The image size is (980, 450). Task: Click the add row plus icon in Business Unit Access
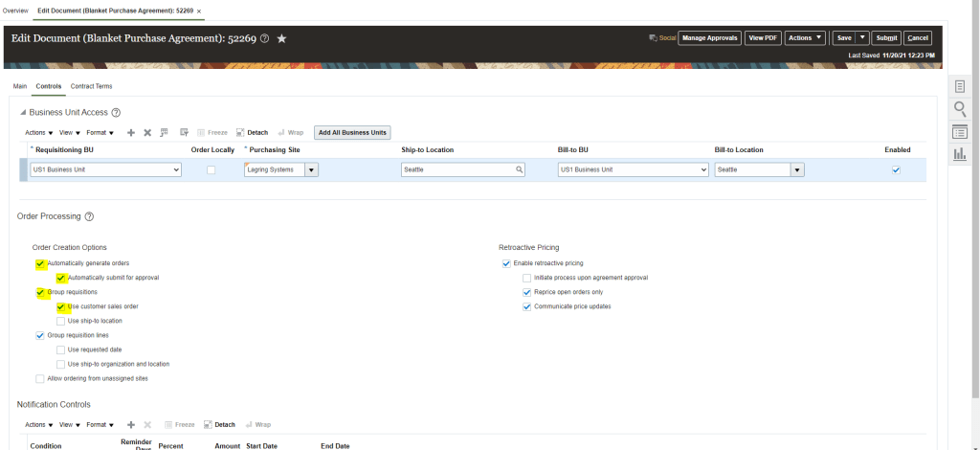click(131, 132)
